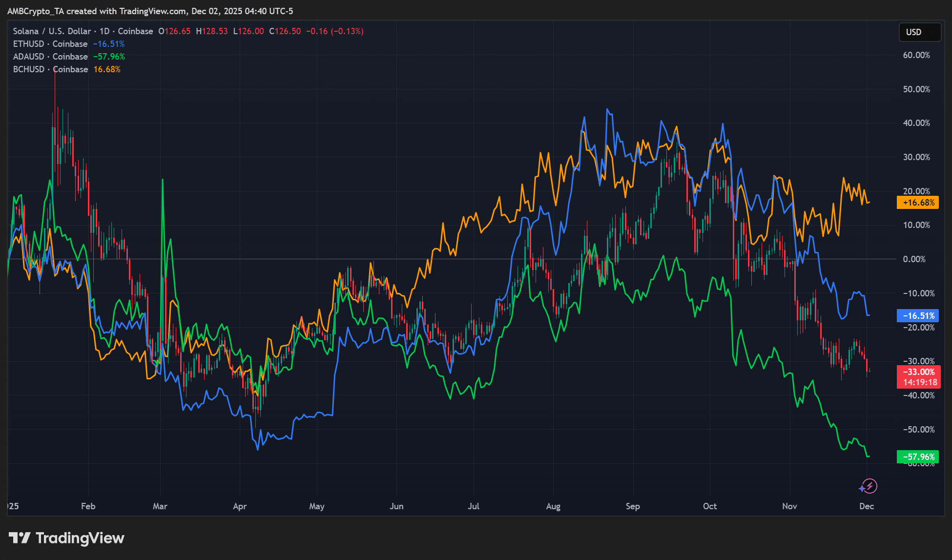Image resolution: width=952 pixels, height=560 pixels.
Task: Click the 60.00% level on price scale
Action: (916, 55)
